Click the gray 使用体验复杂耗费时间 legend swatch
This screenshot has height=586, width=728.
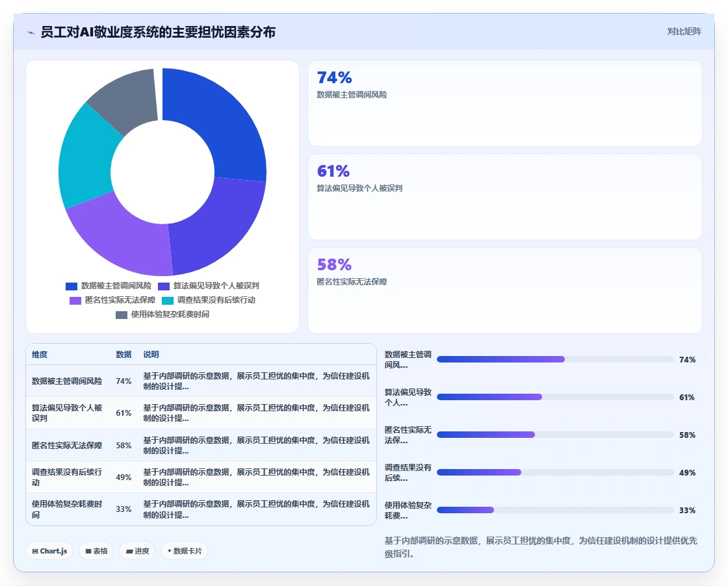tap(121, 315)
